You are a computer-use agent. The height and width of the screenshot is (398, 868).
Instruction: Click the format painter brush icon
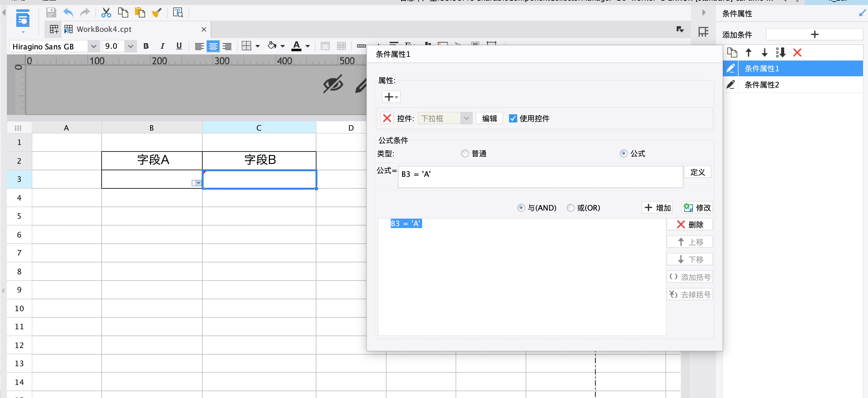tap(157, 13)
